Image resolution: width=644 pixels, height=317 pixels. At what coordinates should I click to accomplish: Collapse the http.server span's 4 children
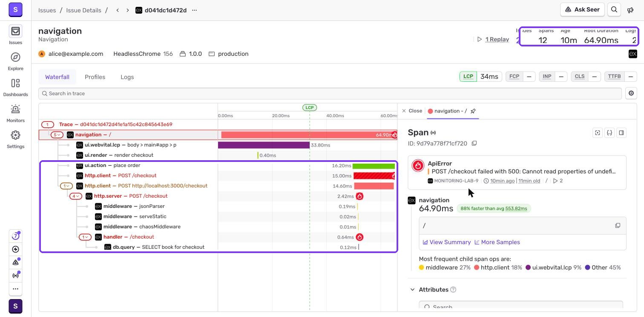click(75, 196)
